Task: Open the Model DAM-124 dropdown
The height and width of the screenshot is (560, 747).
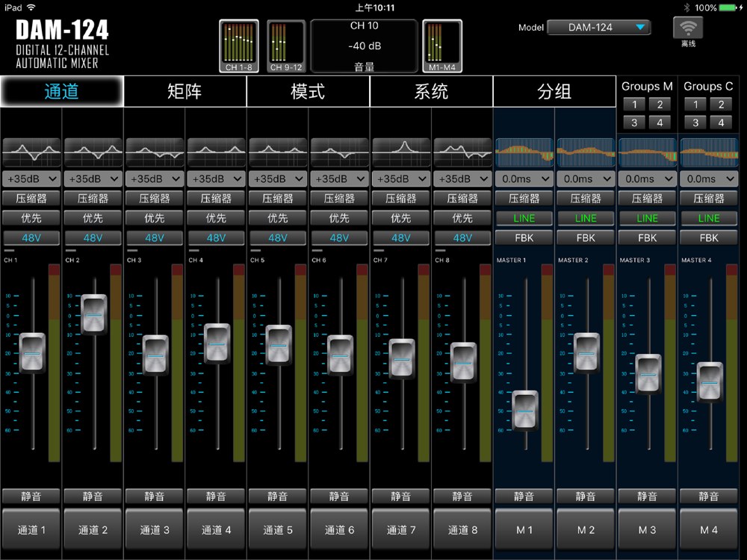Action: point(599,28)
